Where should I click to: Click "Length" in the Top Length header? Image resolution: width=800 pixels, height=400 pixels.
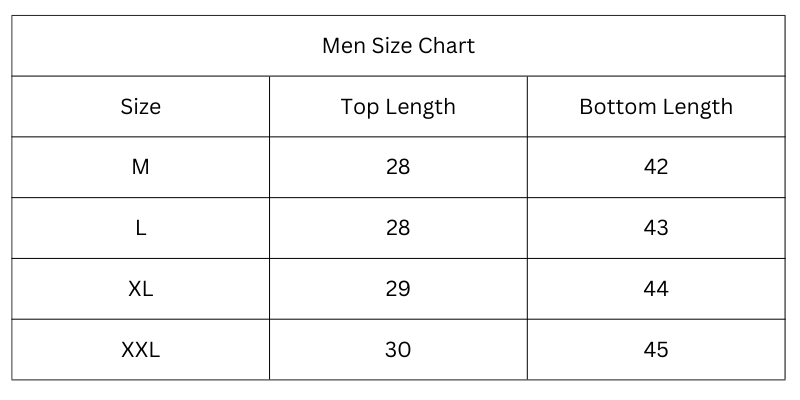420,107
